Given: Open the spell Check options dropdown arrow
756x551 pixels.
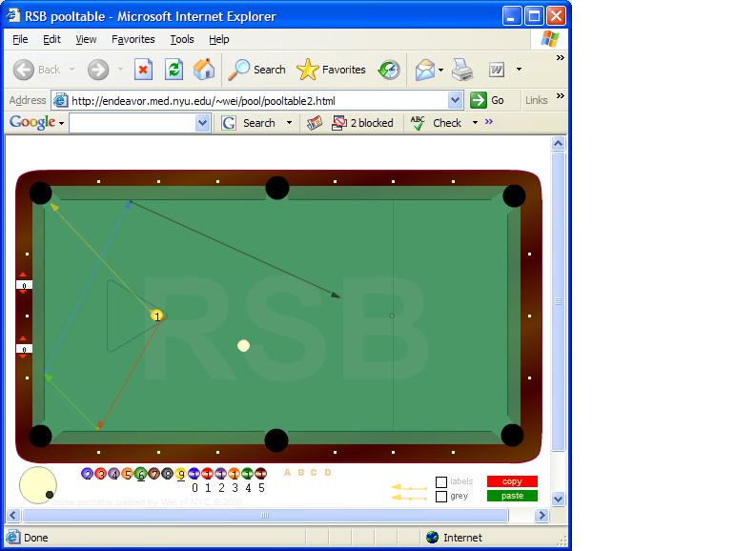Looking at the screenshot, I should coord(475,123).
